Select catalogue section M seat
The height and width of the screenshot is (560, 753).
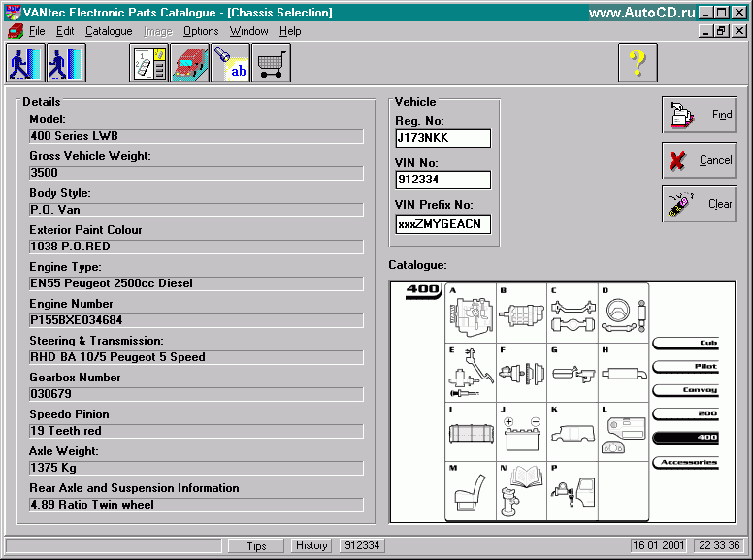471,491
